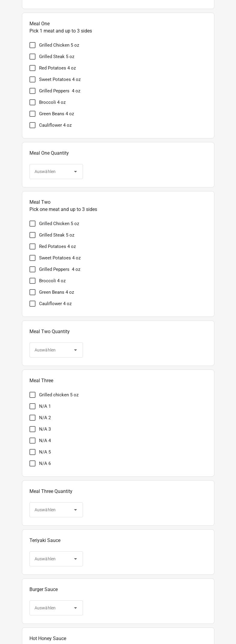Check Grilled Chicken 5 oz under Meal One
The width and height of the screenshot is (236, 644).
point(32,45)
